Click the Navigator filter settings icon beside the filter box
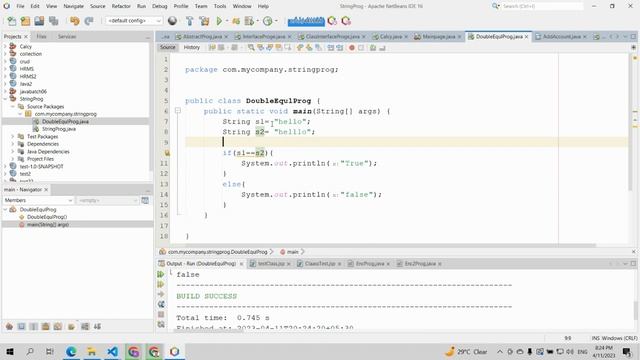The image size is (640, 360). point(145,200)
